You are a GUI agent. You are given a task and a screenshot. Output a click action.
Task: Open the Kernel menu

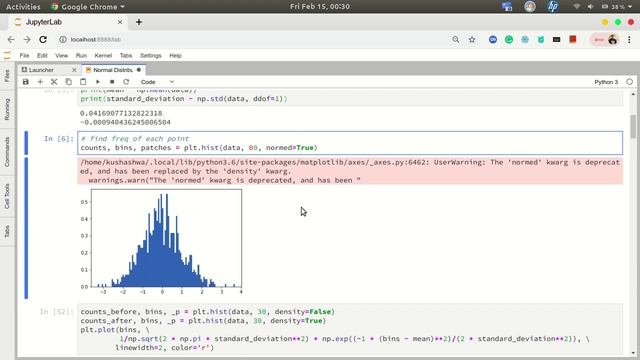[x=103, y=56]
